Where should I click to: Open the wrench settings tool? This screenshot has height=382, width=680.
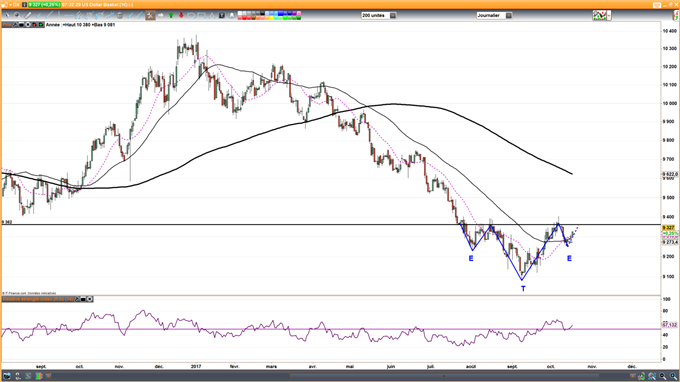(150, 15)
